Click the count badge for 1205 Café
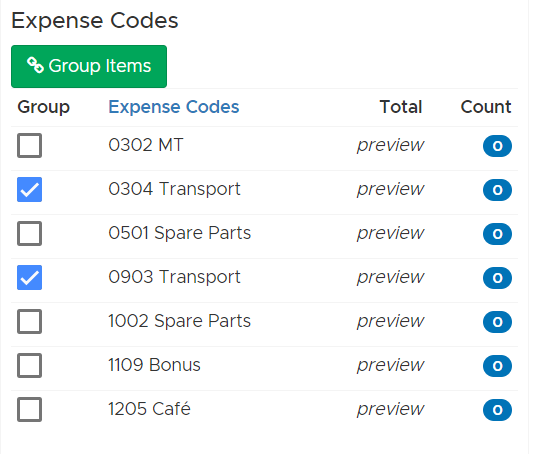The width and height of the screenshot is (535, 454). tap(497, 410)
